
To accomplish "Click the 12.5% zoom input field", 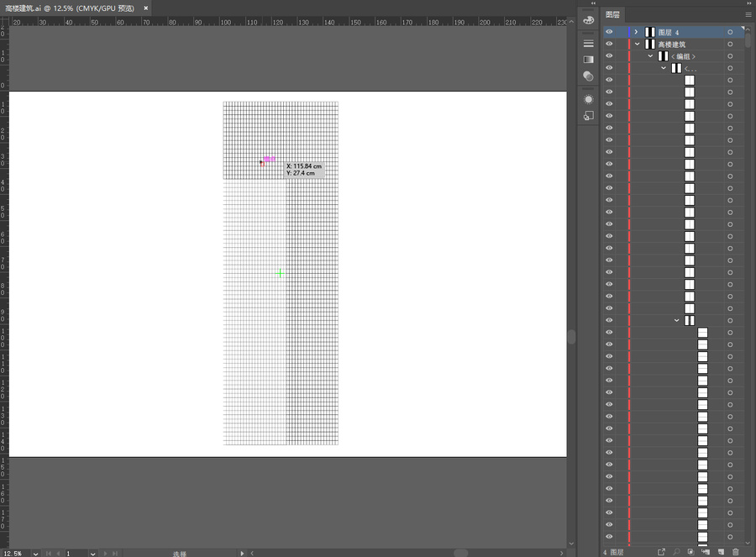I will (17, 554).
